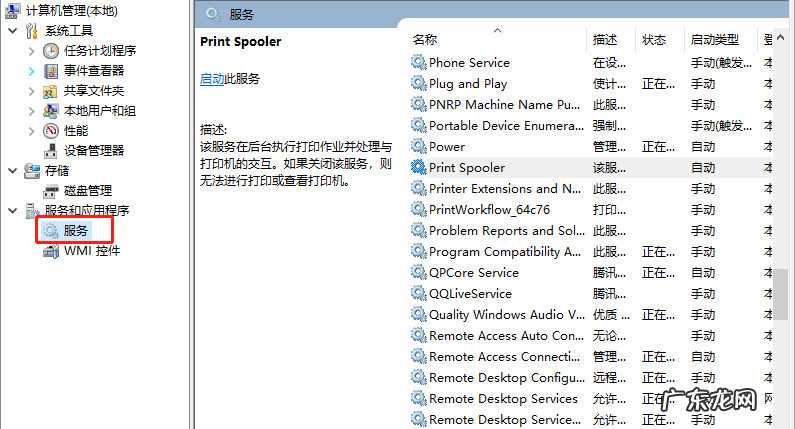Select the QPCore Service row name
The width and height of the screenshot is (795, 429).
click(x=474, y=273)
